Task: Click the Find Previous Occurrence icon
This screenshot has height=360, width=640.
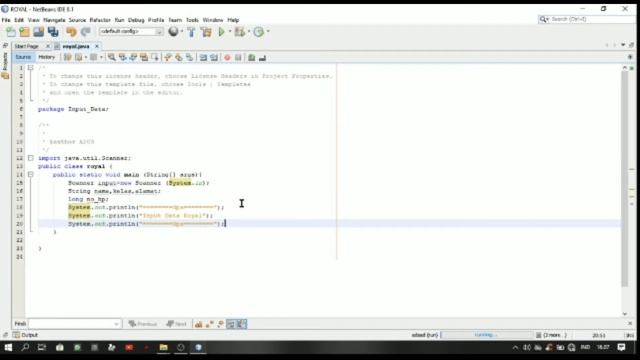Action: point(122,58)
